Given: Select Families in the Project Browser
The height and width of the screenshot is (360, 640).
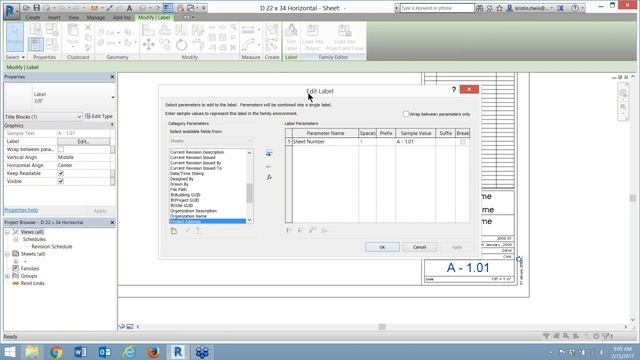Looking at the screenshot, I should pos(30,269).
